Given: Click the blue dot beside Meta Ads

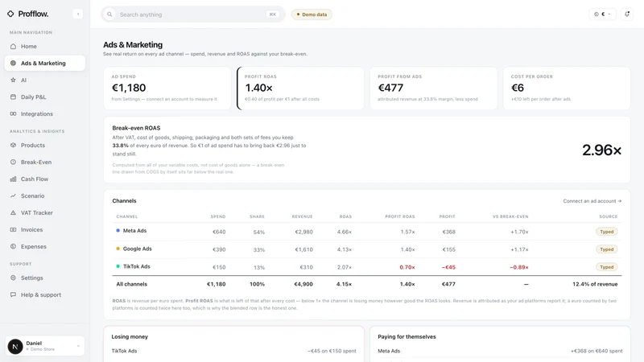Looking at the screenshot, I should pos(118,231).
